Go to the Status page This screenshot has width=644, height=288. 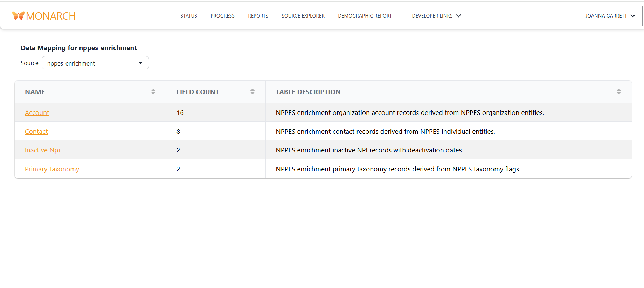(x=189, y=16)
